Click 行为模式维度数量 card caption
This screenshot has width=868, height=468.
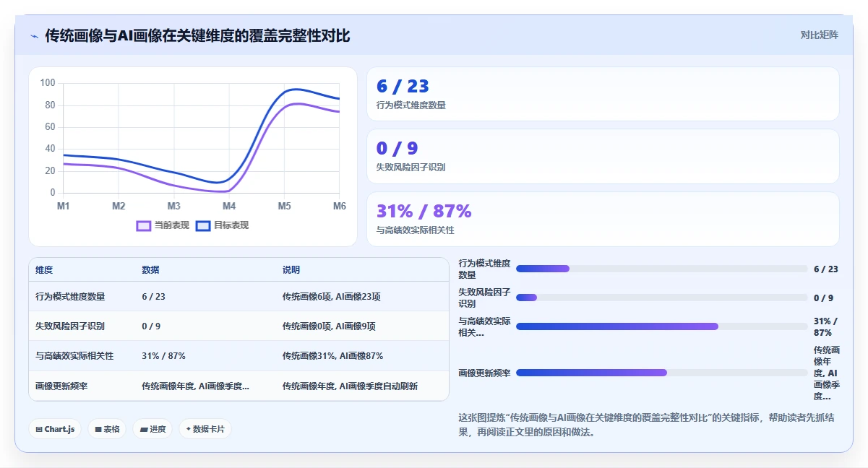click(411, 105)
